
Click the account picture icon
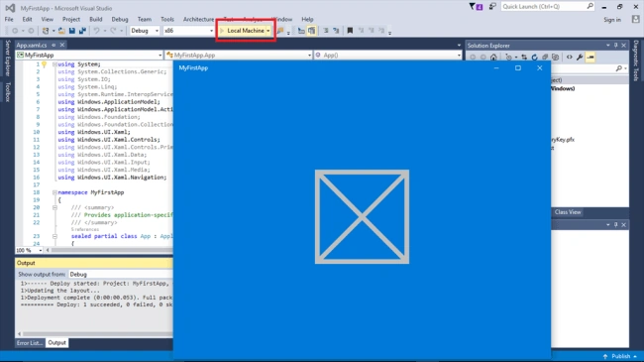(636, 19)
